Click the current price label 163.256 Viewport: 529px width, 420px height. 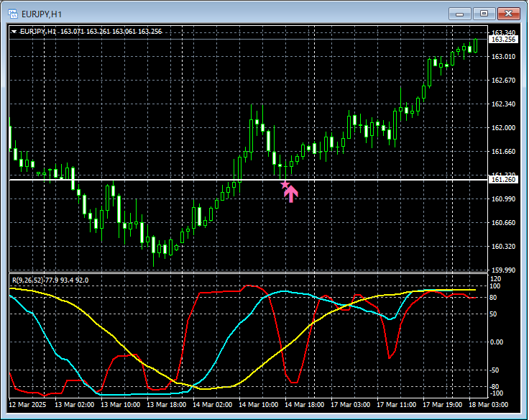(503, 40)
